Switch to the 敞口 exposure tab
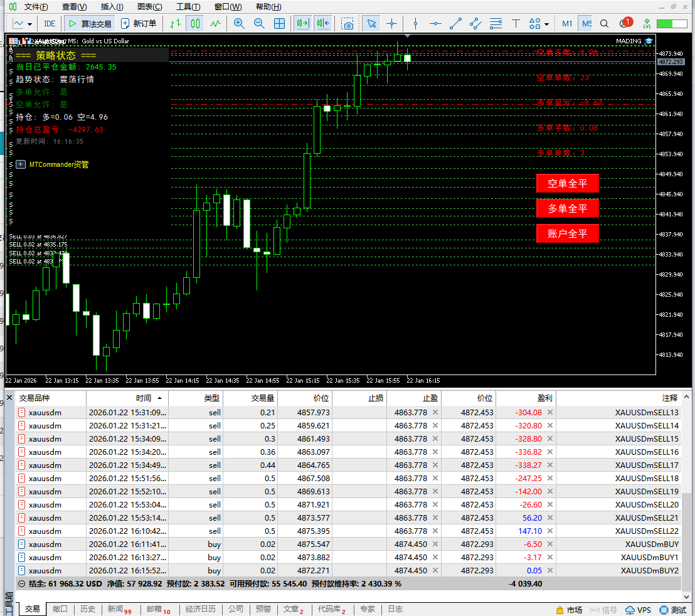Viewport: 695px width, 616px height. [x=60, y=609]
